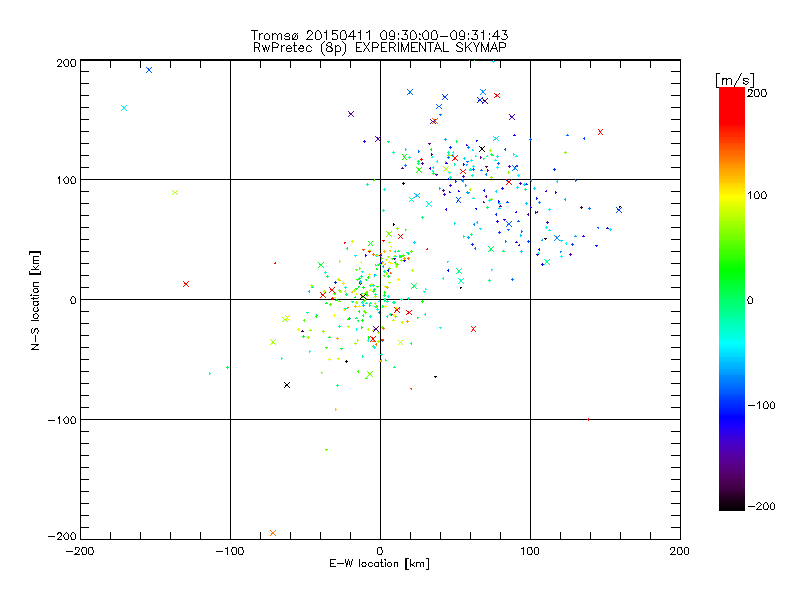Click the y-axis '0' tick label
Image resolution: width=800 pixels, height=600 pixels.
(x=73, y=300)
